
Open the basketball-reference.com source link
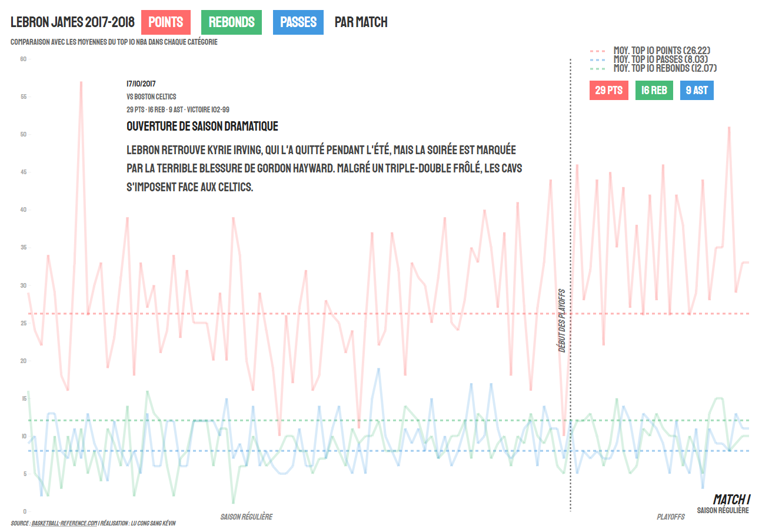pos(64,523)
